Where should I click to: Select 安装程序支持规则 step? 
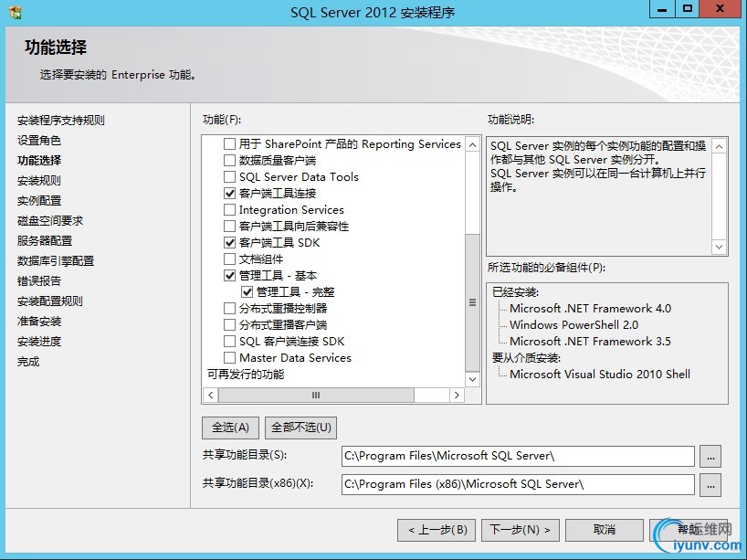[60, 120]
